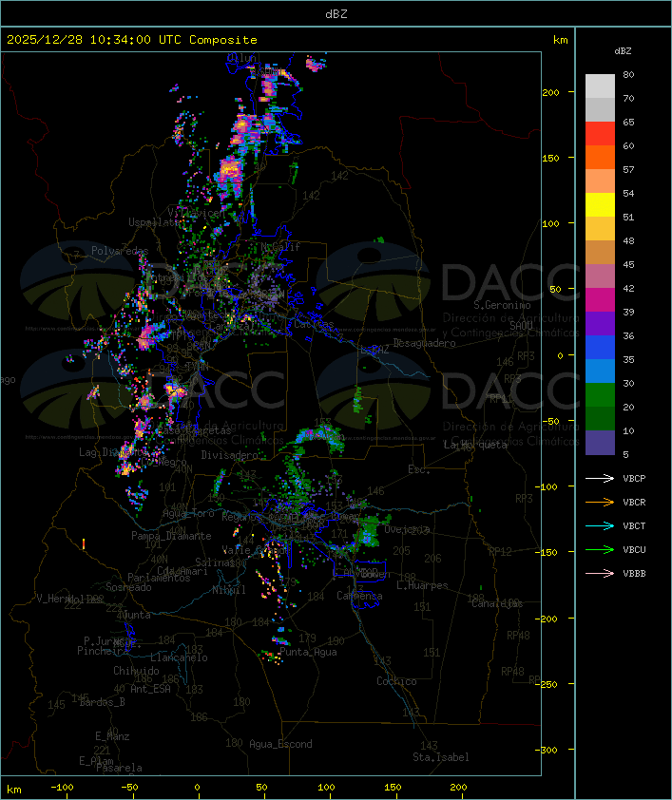The image size is (672, 800).
Task: Click the 'E_Manz' place label
Action: (112, 736)
